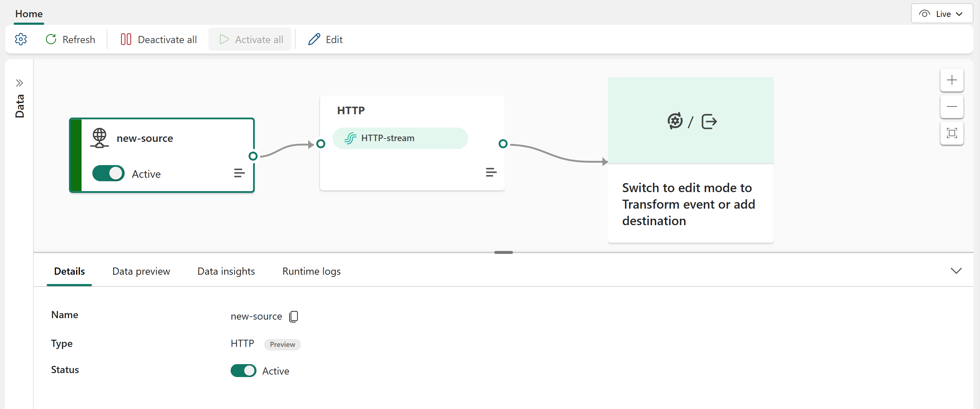980x409 pixels.
Task: Collapse the details panel with the chevron
Action: [x=956, y=271]
